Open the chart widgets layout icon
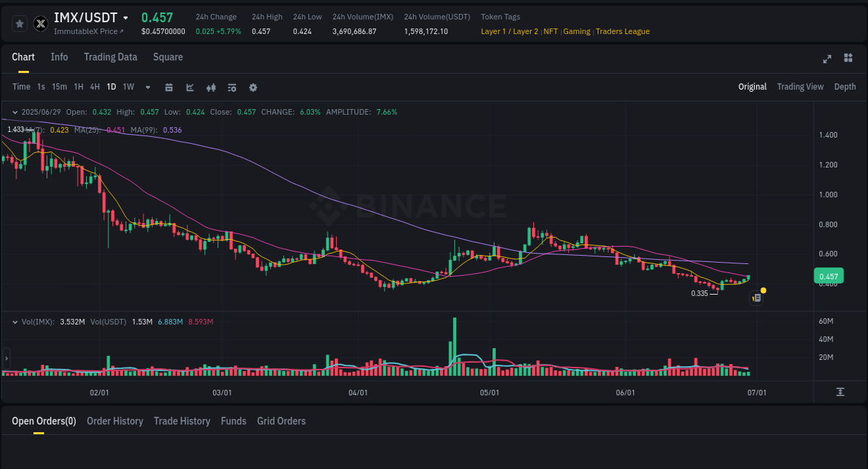Viewport: 868px width, 469px height. [x=848, y=59]
